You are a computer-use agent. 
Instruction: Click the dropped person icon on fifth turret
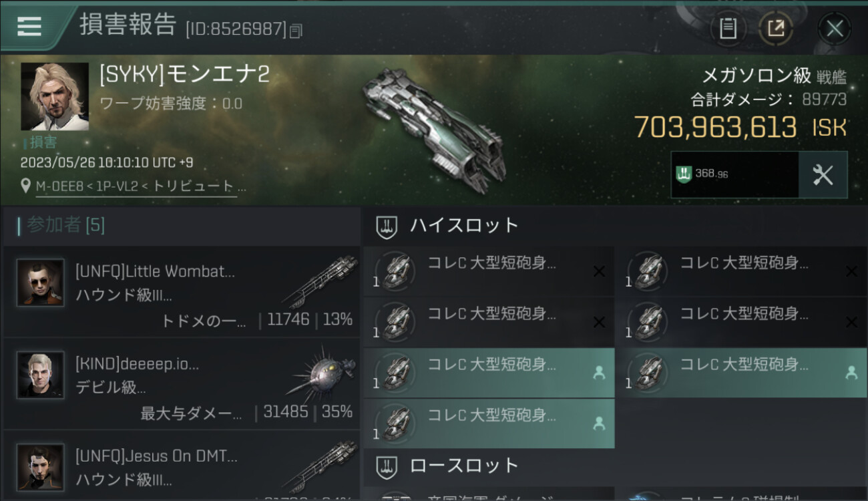(599, 373)
